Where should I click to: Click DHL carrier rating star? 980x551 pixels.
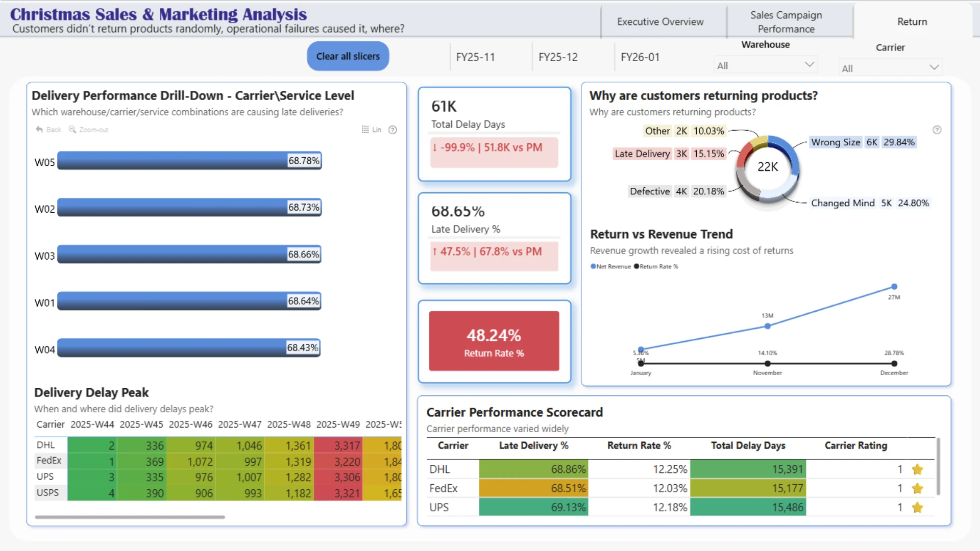click(x=917, y=469)
